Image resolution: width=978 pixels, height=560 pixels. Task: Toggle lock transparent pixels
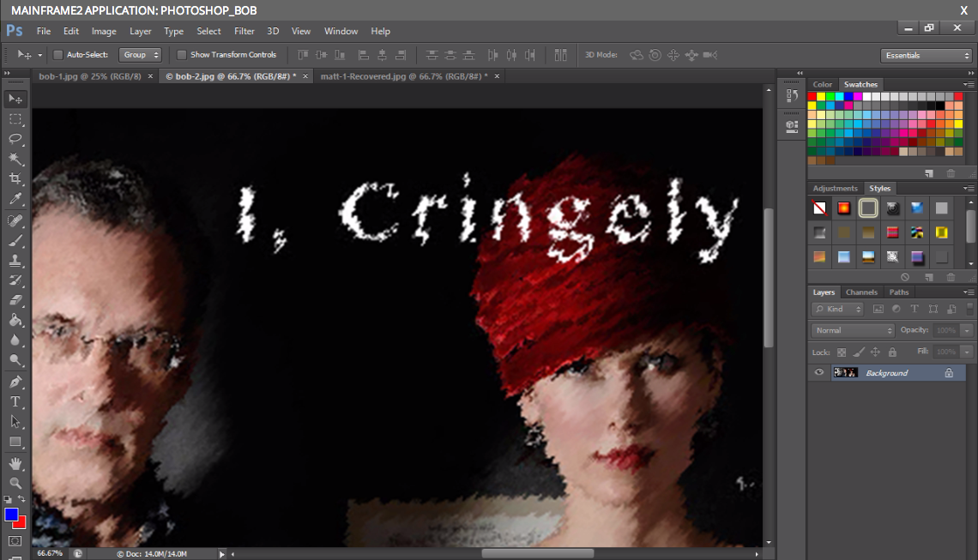click(x=842, y=352)
